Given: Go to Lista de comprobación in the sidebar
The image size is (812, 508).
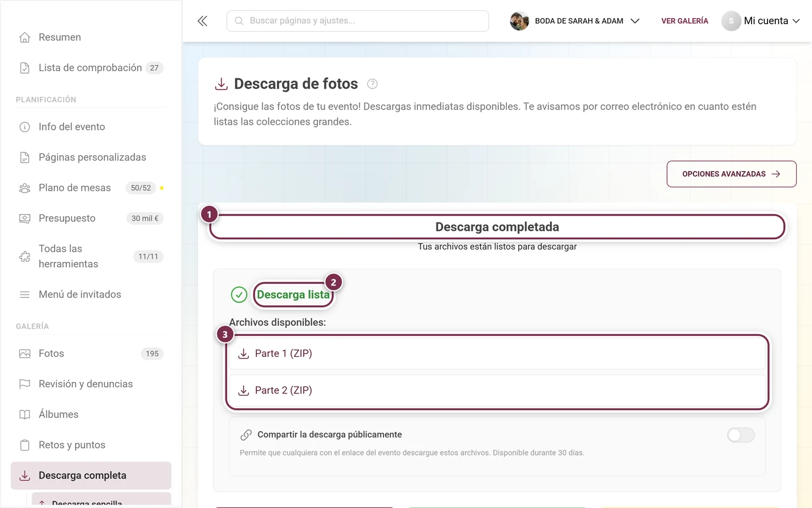Looking at the screenshot, I should point(91,68).
